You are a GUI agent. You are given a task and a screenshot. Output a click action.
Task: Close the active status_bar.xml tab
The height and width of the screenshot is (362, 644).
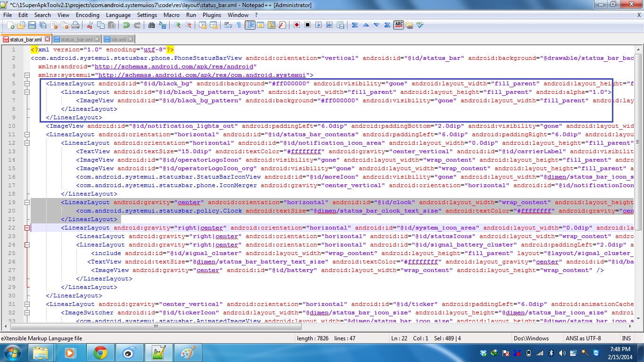pyautogui.click(x=46, y=40)
